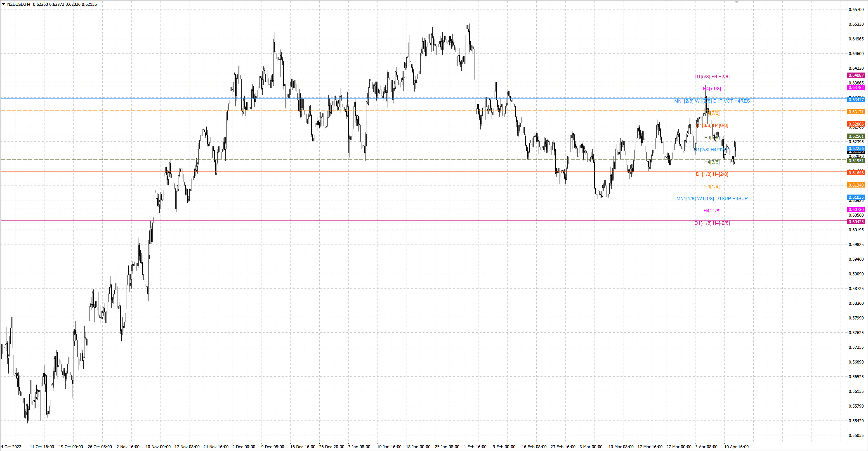The image size is (868, 451).
Task: Click the H4[3/8] green level label
Action: pos(712,162)
